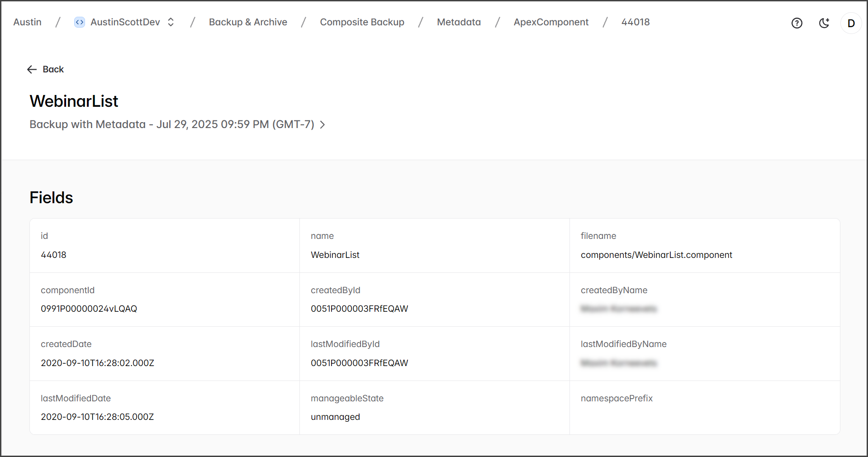
Task: Open Composite Backup breadcrumb
Action: pos(362,22)
